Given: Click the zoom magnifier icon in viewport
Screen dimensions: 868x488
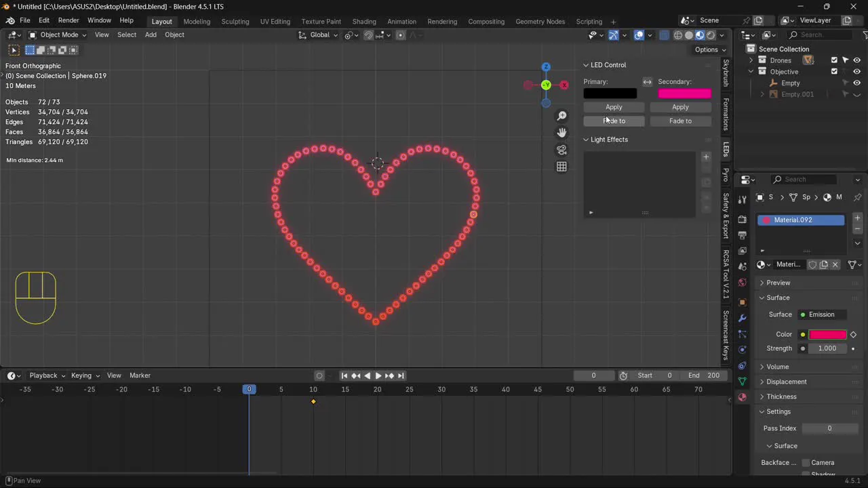Looking at the screenshot, I should click(x=561, y=116).
